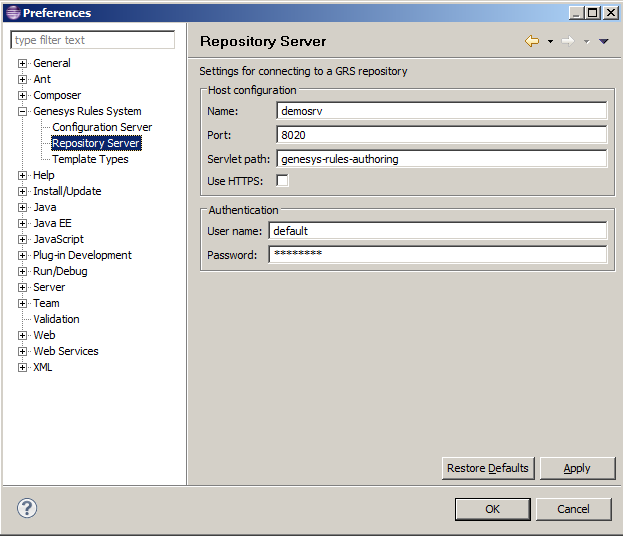The width and height of the screenshot is (623, 536).
Task: Select the Run/Debug label in tree
Action: pyautogui.click(x=60, y=271)
